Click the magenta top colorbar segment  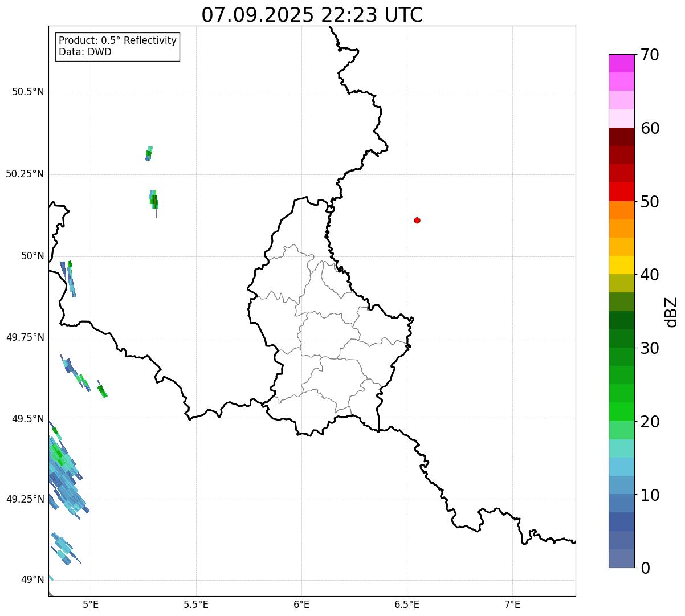click(x=621, y=63)
